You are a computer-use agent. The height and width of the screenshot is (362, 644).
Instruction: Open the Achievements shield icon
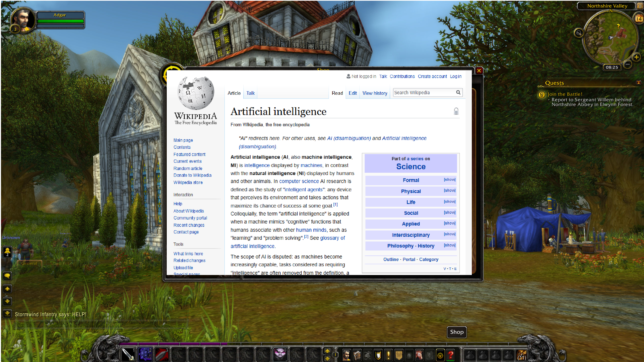coord(378,355)
